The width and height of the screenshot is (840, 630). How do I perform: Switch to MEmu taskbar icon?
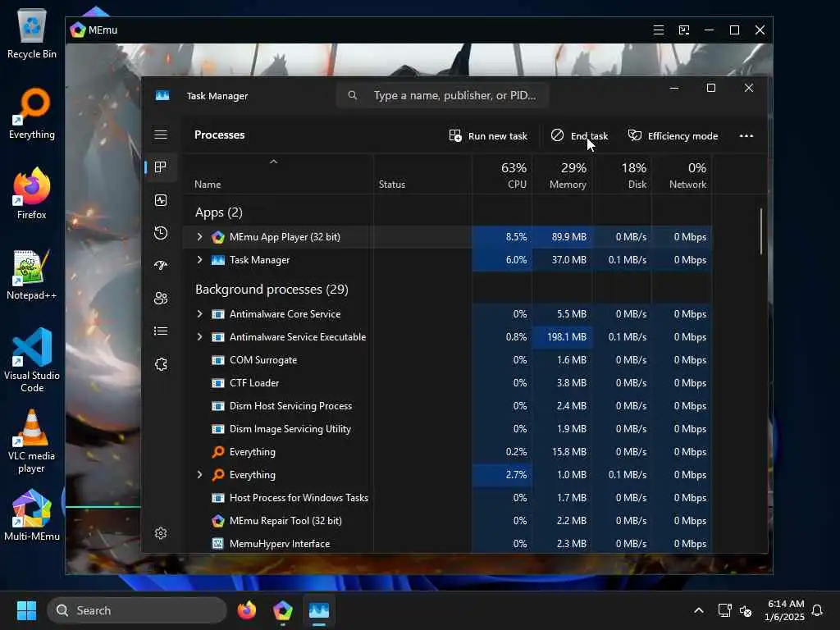[283, 610]
